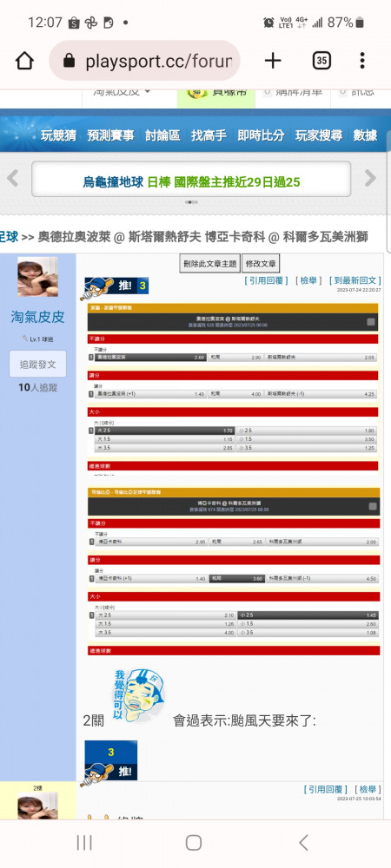Focus the playsport.cc address bar

pyautogui.click(x=144, y=61)
